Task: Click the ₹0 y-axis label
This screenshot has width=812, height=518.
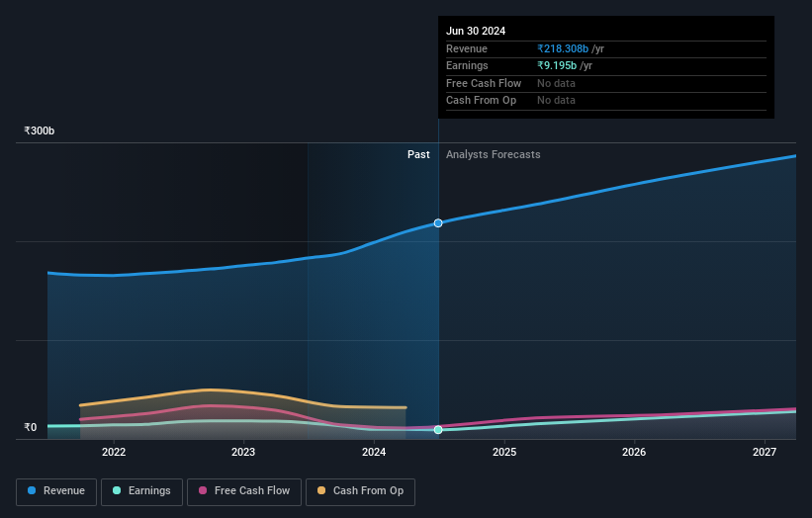Action: click(x=31, y=427)
